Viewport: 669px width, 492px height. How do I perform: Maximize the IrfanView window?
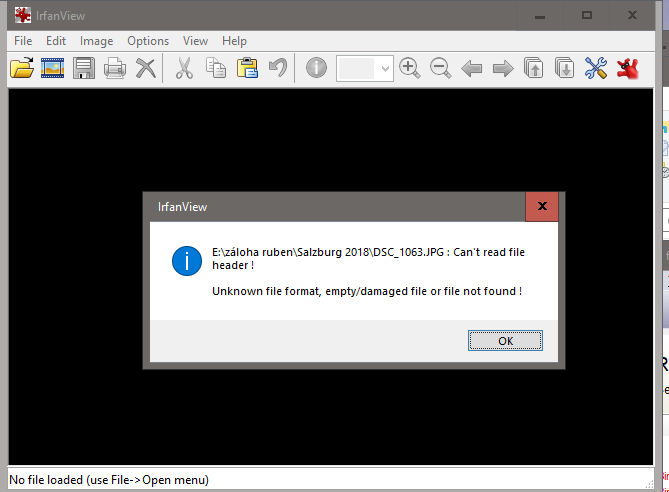[587, 16]
